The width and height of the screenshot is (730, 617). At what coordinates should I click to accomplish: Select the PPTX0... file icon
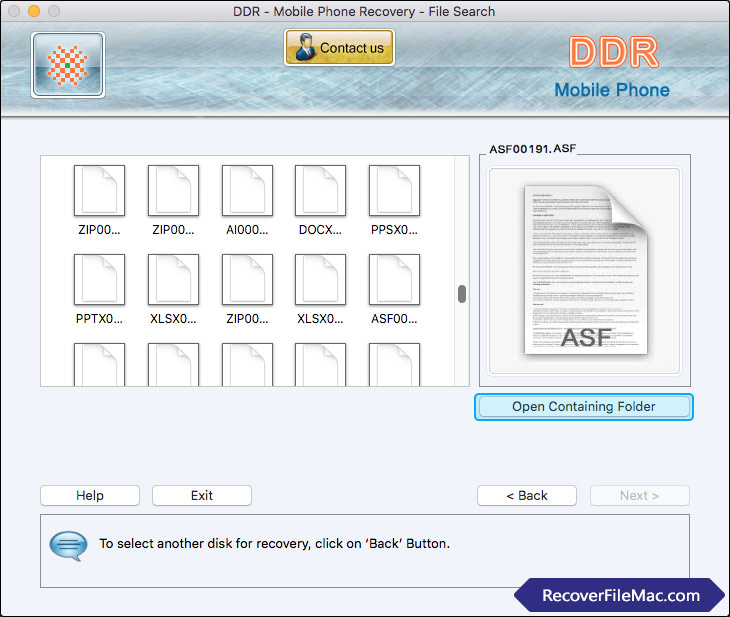(99, 279)
